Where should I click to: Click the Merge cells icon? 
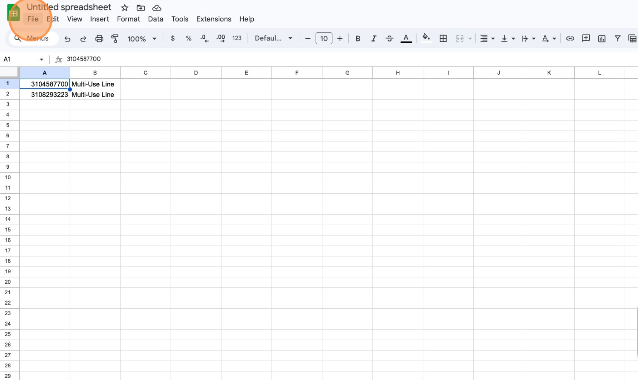pyautogui.click(x=460, y=39)
